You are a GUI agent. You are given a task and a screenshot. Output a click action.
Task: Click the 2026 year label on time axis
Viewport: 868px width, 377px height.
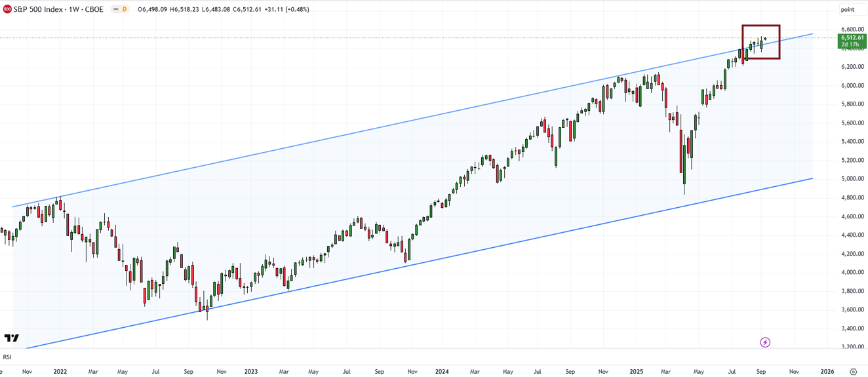click(x=827, y=371)
